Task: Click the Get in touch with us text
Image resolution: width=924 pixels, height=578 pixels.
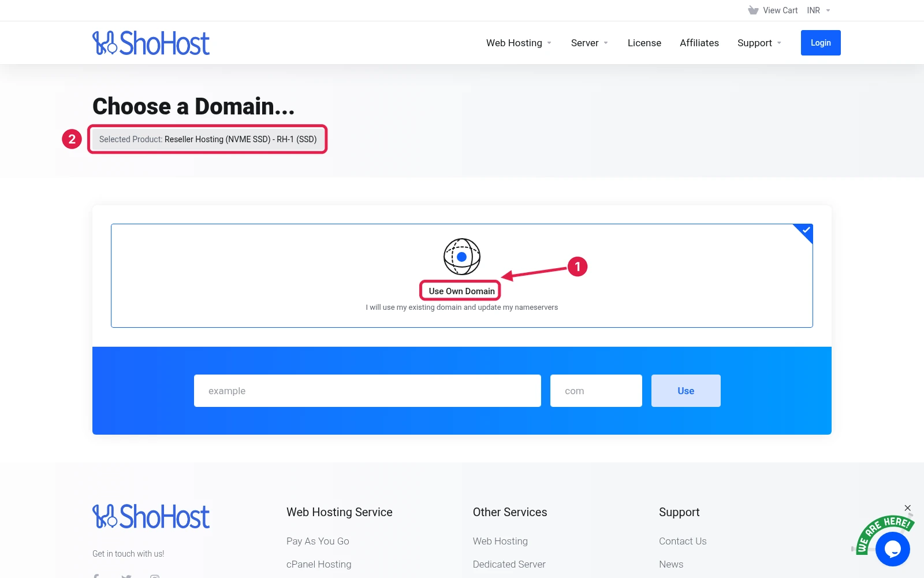Action: coord(128,554)
